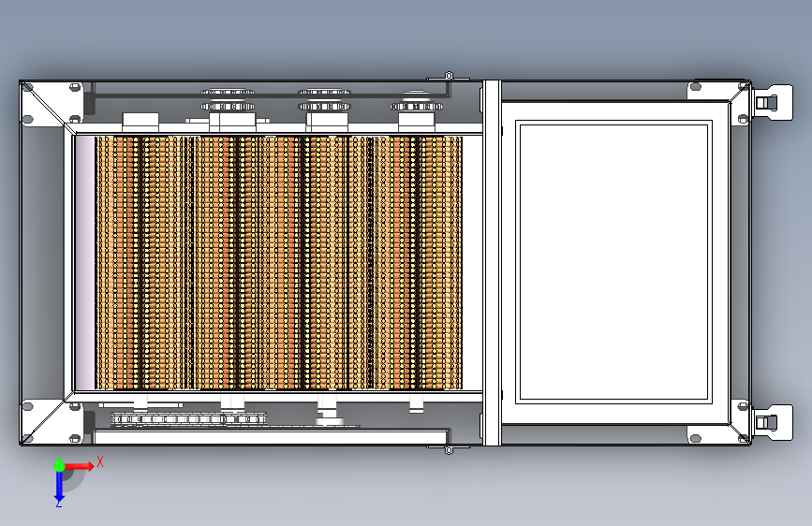Click the green Y axis dot on triad
Image resolution: width=812 pixels, height=526 pixels.
[x=59, y=466]
